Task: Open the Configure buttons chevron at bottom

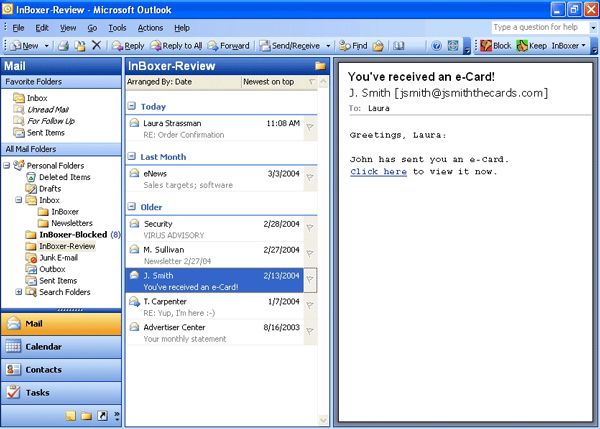Action: (x=117, y=416)
